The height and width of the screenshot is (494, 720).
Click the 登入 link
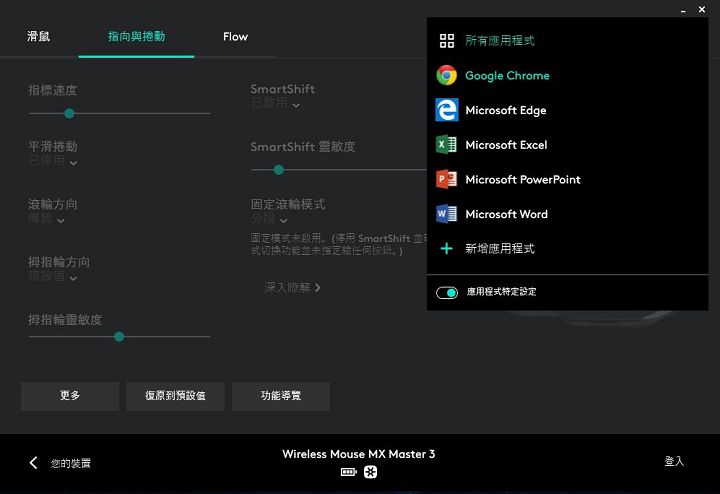674,461
